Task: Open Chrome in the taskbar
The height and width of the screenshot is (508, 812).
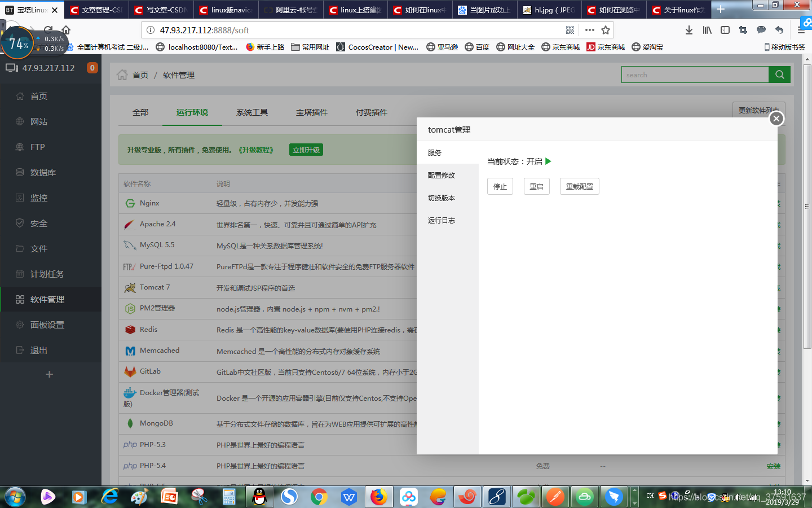Action: [x=319, y=497]
